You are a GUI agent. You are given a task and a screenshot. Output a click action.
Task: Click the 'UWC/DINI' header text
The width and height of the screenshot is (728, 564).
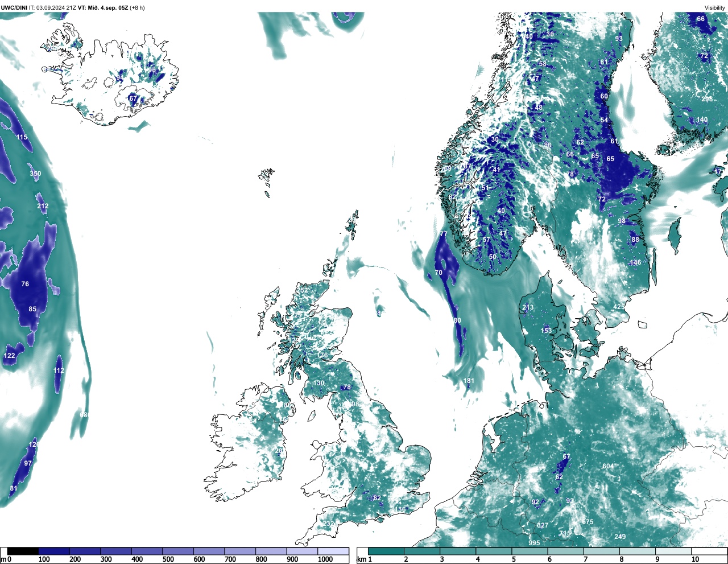coord(14,8)
